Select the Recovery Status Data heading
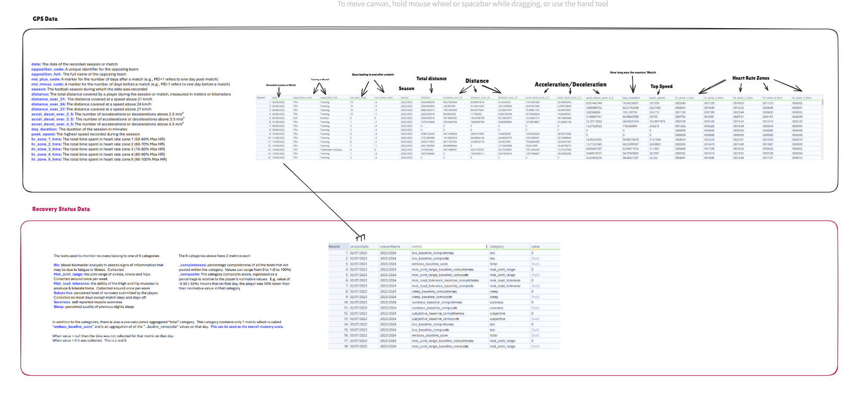This screenshot has width=868, height=396. 61,209
